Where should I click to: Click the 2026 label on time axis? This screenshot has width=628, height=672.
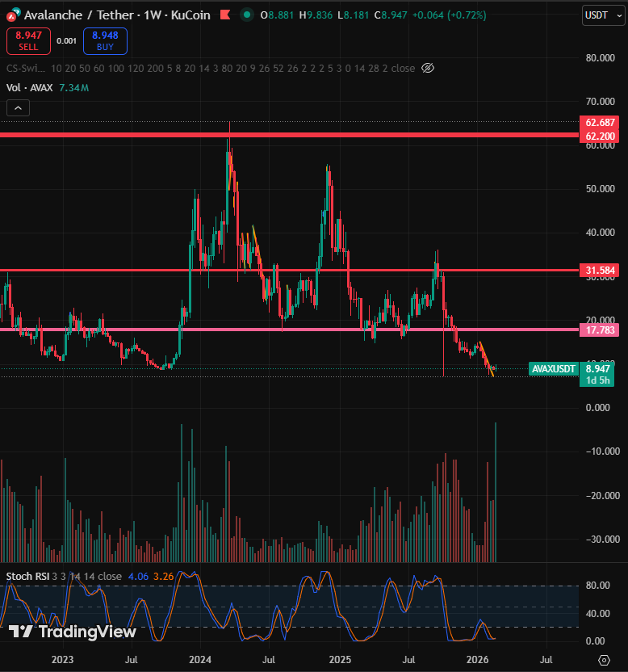477,660
